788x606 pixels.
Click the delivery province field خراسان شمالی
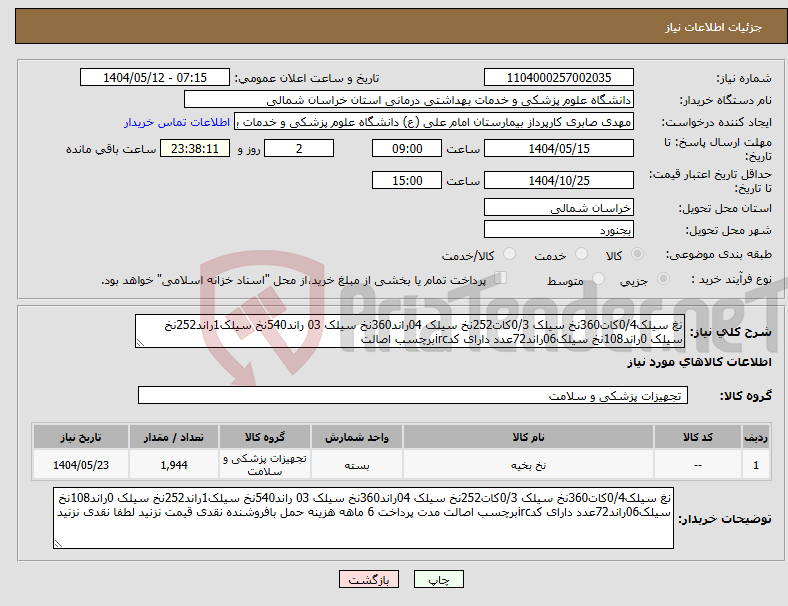click(x=558, y=208)
